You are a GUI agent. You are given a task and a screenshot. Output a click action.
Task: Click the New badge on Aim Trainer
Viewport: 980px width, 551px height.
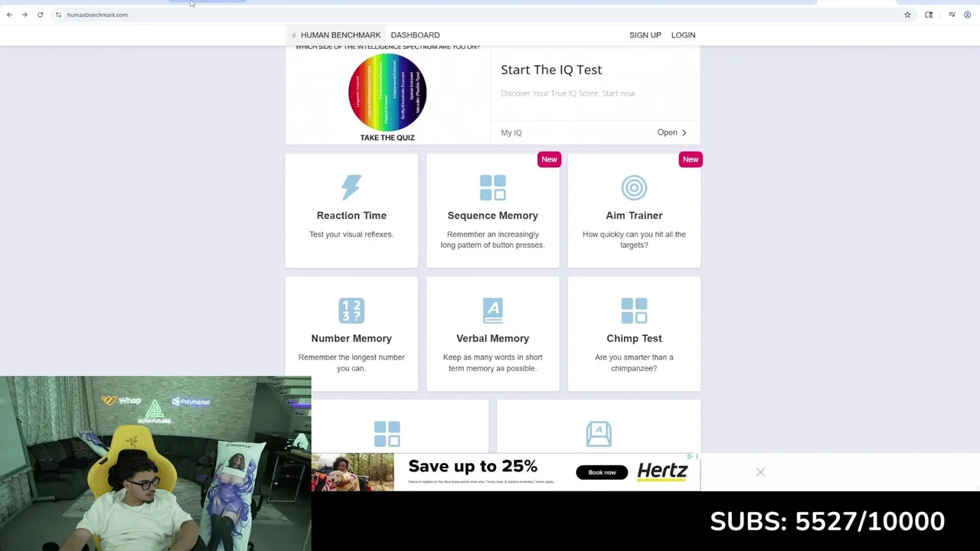coord(691,159)
